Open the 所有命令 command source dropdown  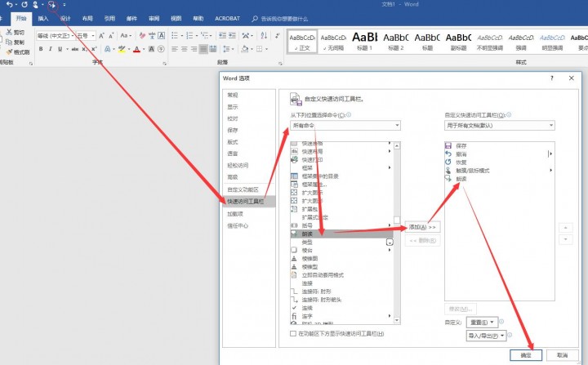tap(345, 126)
